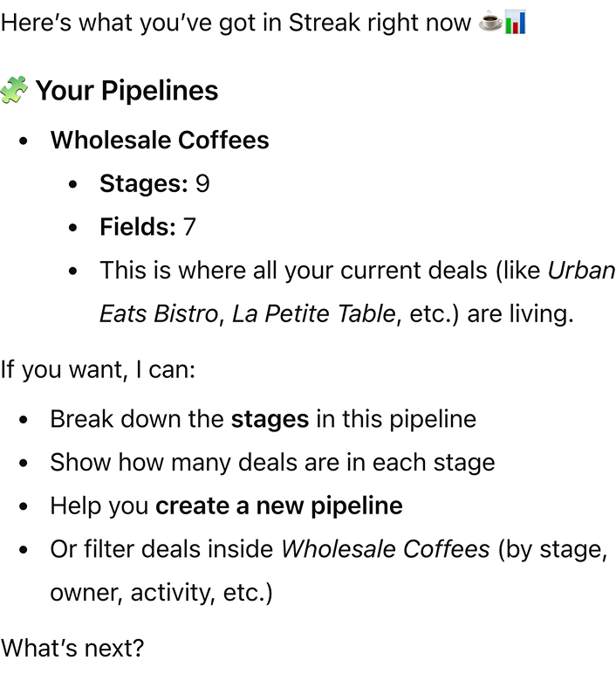Click the "What's next?" text
The width and height of the screenshot is (616, 674).
72,648
